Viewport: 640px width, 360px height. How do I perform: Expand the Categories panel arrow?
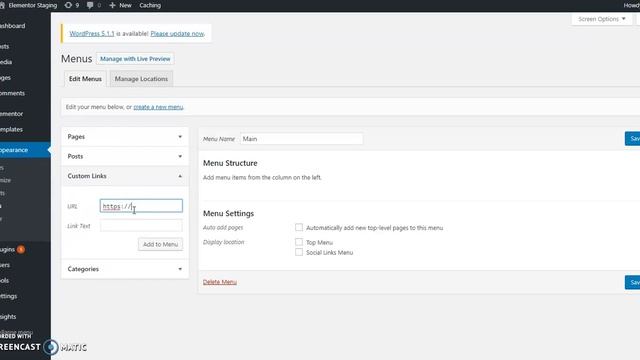pos(180,269)
